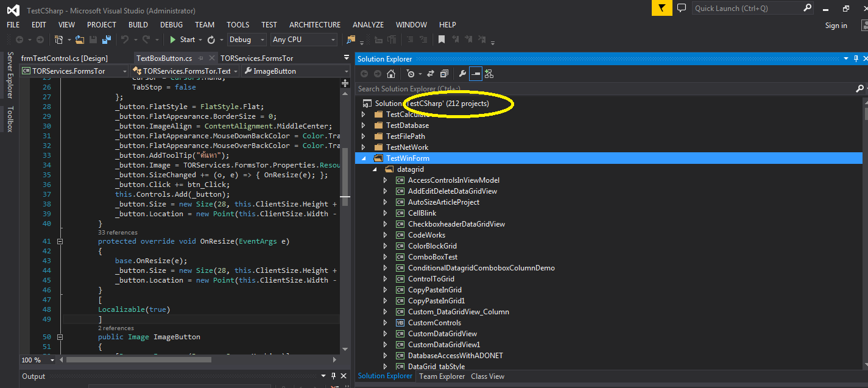This screenshot has height=388, width=868.
Task: Click the notifications flag icon
Action: pos(662,8)
